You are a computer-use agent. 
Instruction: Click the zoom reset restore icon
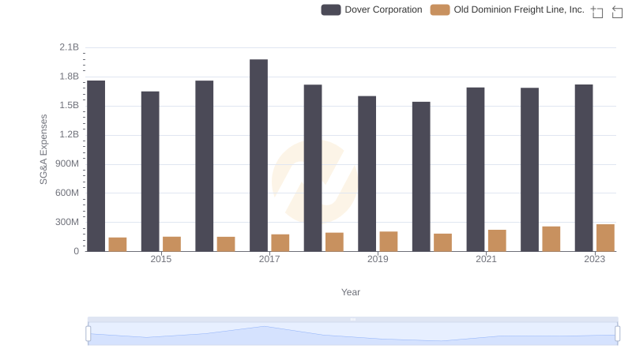coord(617,12)
